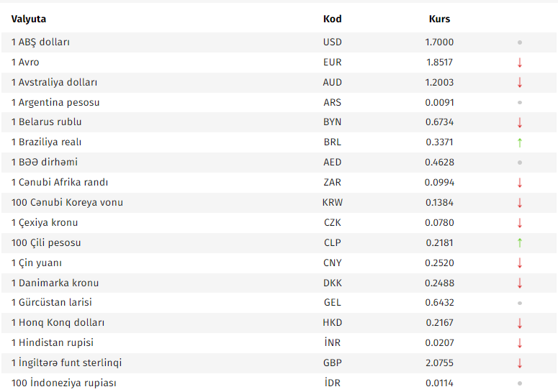This screenshot has height=392, width=558.
Task: Click the HKD currency code
Action: coord(332,323)
